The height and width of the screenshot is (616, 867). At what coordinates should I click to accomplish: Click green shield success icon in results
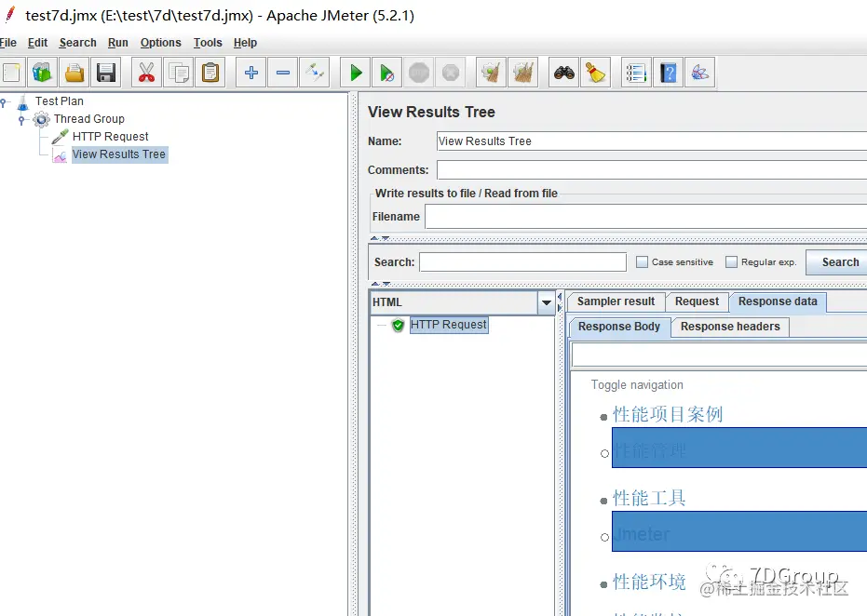click(398, 326)
